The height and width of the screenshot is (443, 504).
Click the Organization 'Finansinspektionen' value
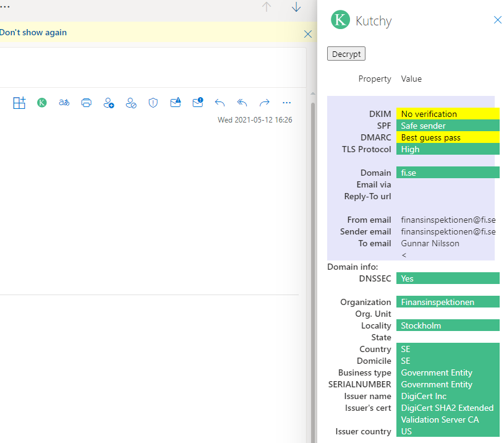[448, 302]
